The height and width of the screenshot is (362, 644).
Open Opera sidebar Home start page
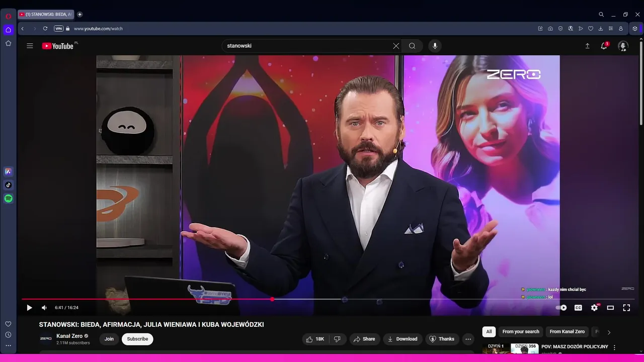8,30
